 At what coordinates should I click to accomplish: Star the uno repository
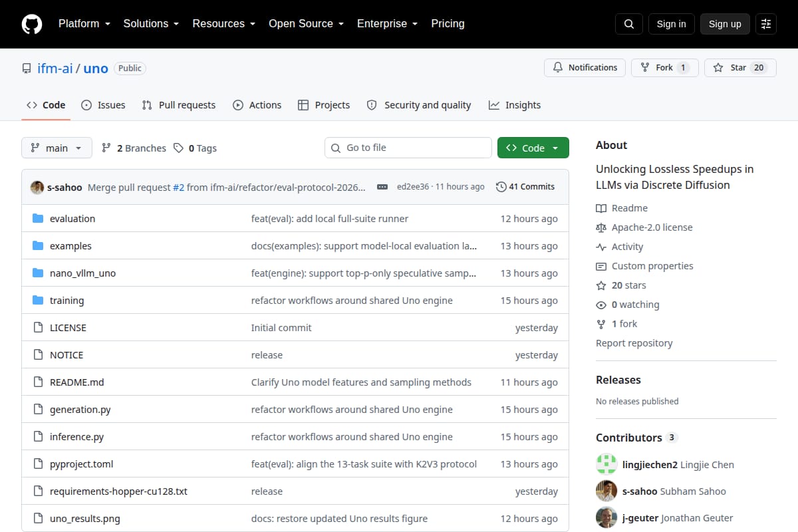click(740, 67)
